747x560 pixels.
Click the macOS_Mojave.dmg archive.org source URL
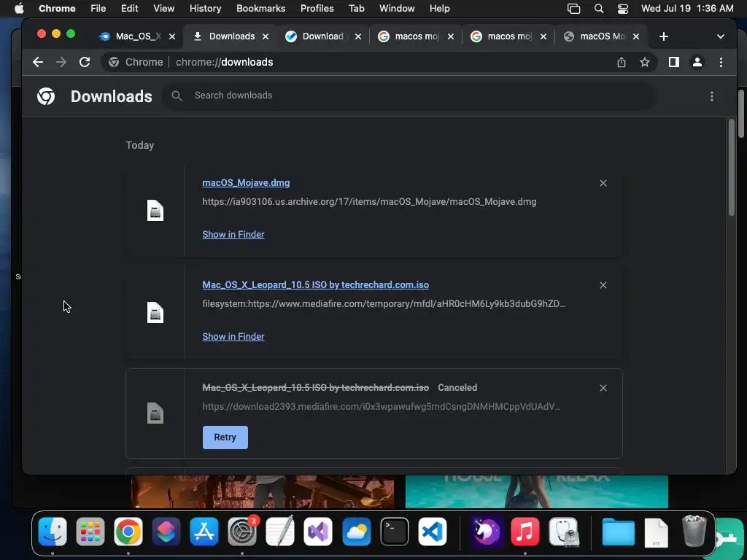tap(369, 202)
